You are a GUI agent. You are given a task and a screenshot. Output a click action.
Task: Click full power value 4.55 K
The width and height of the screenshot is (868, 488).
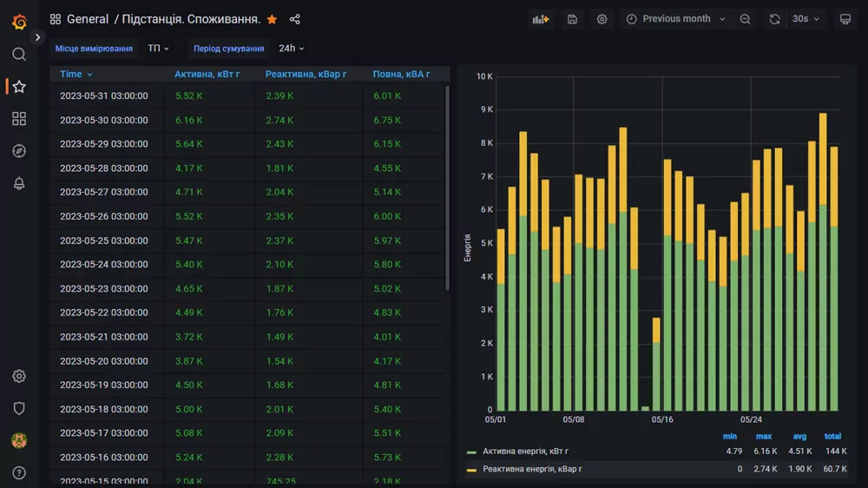[x=387, y=168]
